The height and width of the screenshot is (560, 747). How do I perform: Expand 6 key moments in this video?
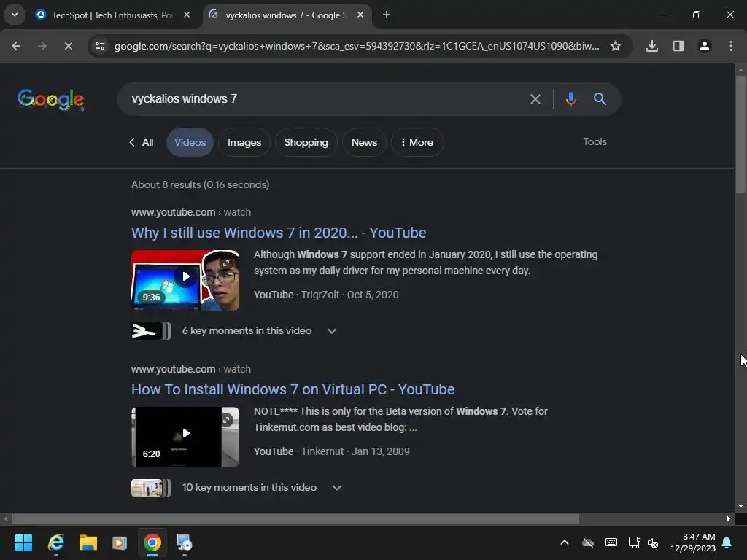(260, 331)
